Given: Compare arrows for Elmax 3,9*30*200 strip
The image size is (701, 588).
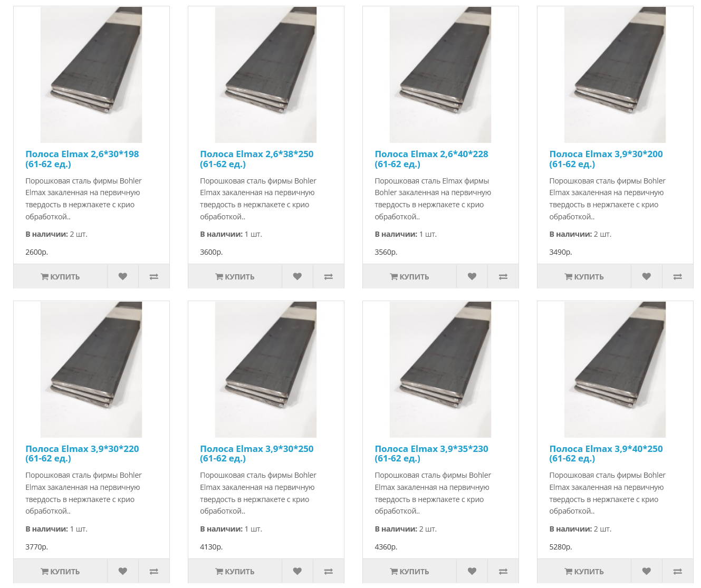Looking at the screenshot, I should (x=678, y=276).
